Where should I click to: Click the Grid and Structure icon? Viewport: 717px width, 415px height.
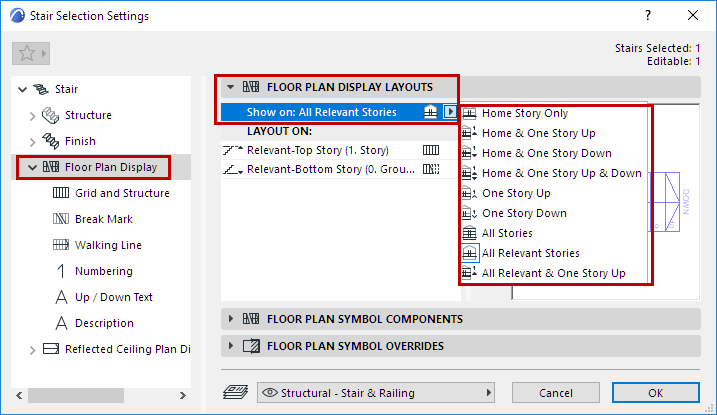(59, 193)
